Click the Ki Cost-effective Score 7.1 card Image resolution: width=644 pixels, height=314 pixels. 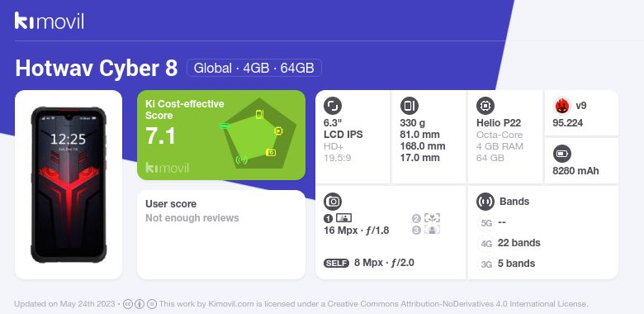coord(221,135)
